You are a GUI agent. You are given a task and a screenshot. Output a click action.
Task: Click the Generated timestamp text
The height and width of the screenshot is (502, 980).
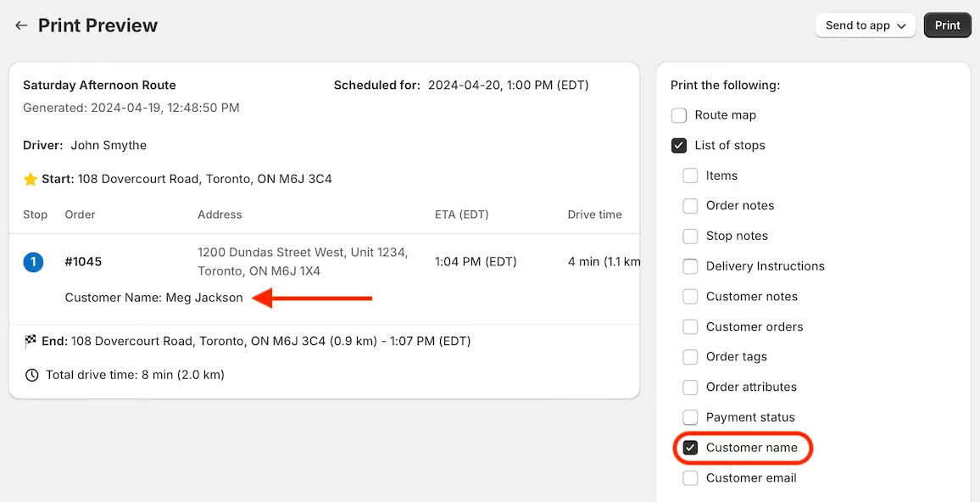(131, 109)
